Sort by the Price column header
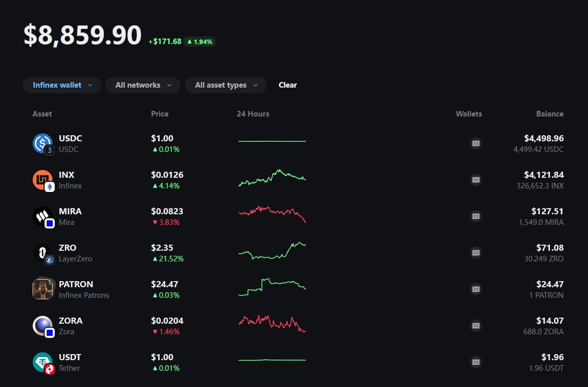Image resolution: width=588 pixels, height=387 pixels. (160, 114)
